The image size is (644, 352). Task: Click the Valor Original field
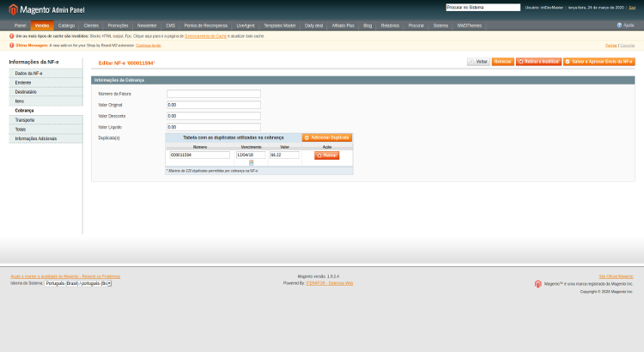(214, 105)
